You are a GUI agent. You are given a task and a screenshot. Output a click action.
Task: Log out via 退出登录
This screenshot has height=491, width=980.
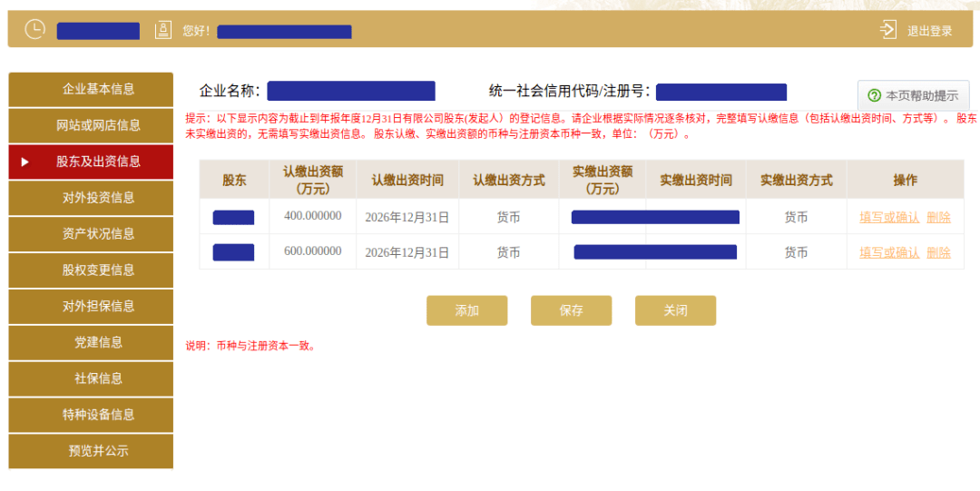[930, 31]
